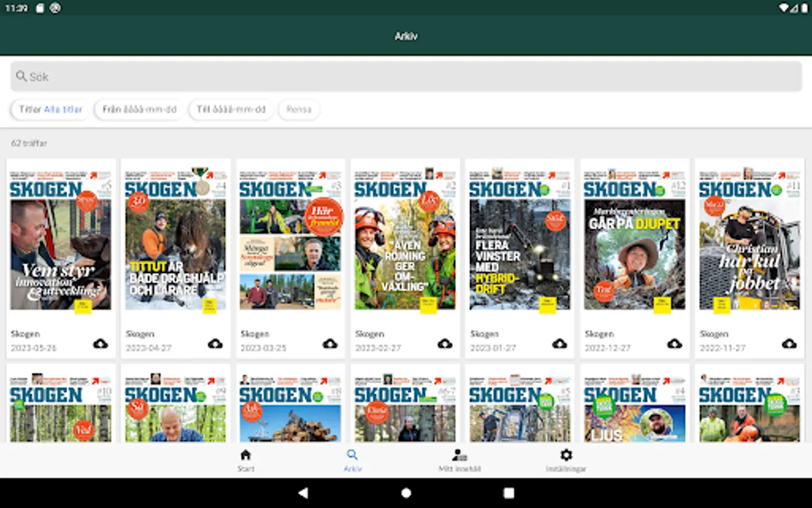Open the Skogen Ljus cover in second row
The image size is (812, 508).
(x=635, y=407)
